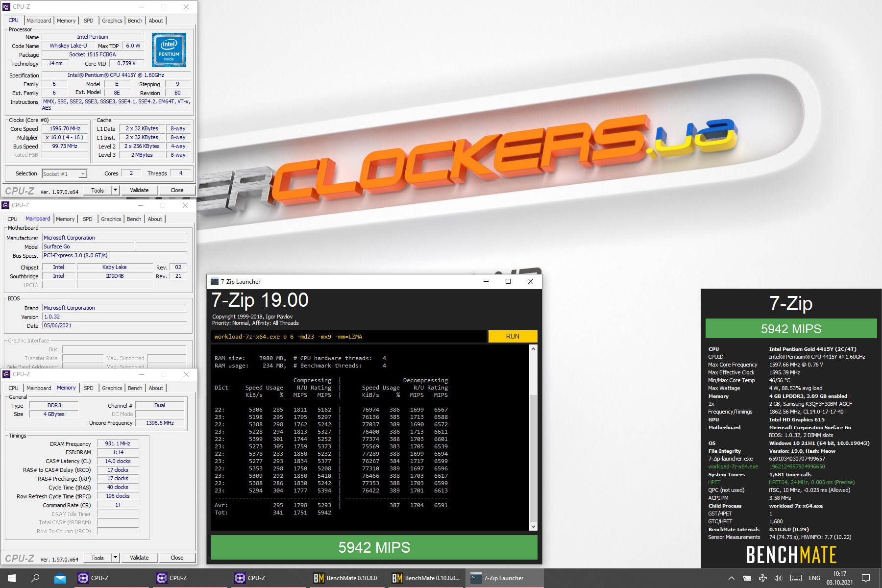Click the DRAM Frequency 931.1 MHz value
The image size is (882, 588).
click(x=118, y=443)
